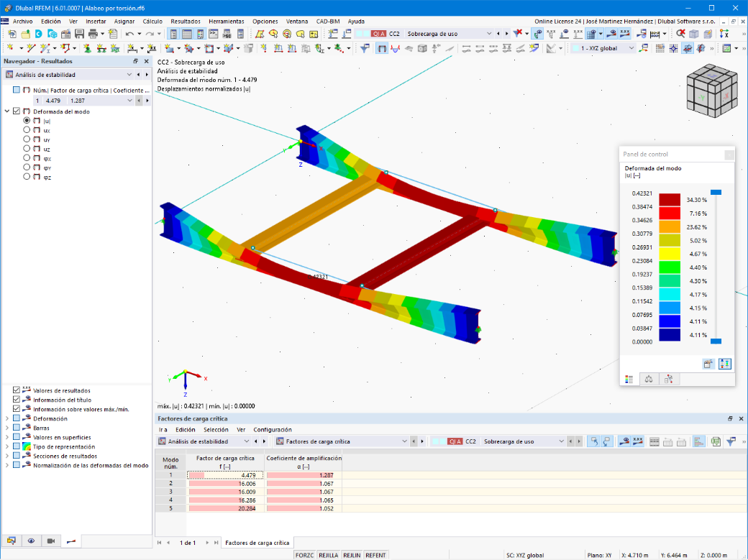The height and width of the screenshot is (560, 748).
Task: Click the control panel filter tab icon
Action: point(668,380)
